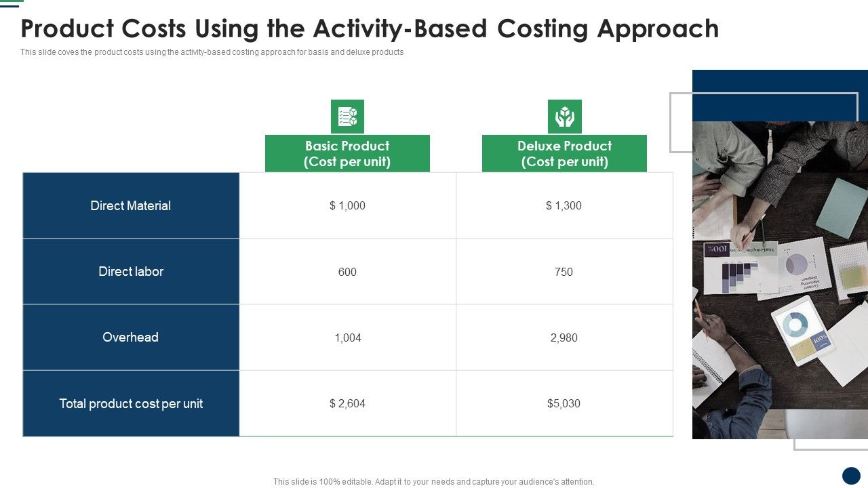Click the slide title text
The width and height of the screenshot is (868, 488).
click(x=370, y=28)
